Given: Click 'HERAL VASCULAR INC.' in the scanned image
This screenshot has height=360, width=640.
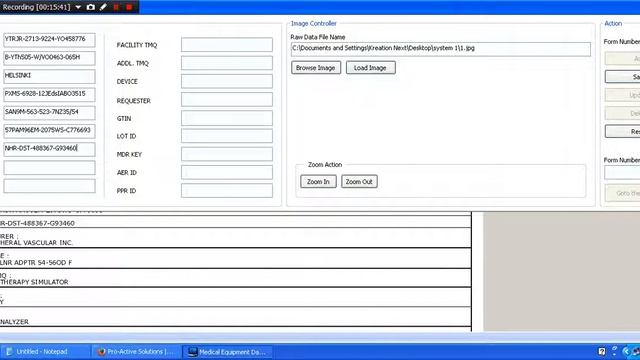Looking at the screenshot, I should (x=36, y=243).
